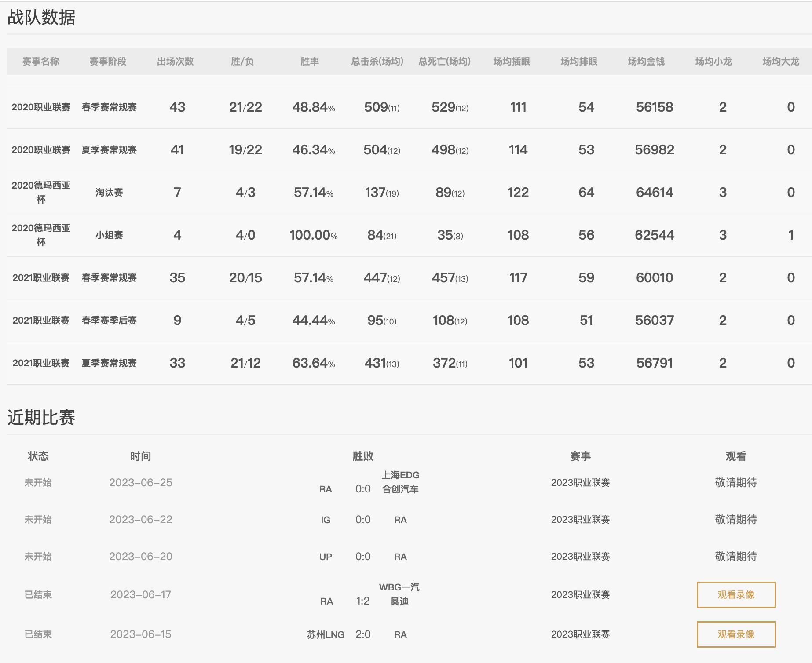812x663 pixels.
Task: Click 敬请期待 for the 2023-06-22 match
Action: (735, 520)
